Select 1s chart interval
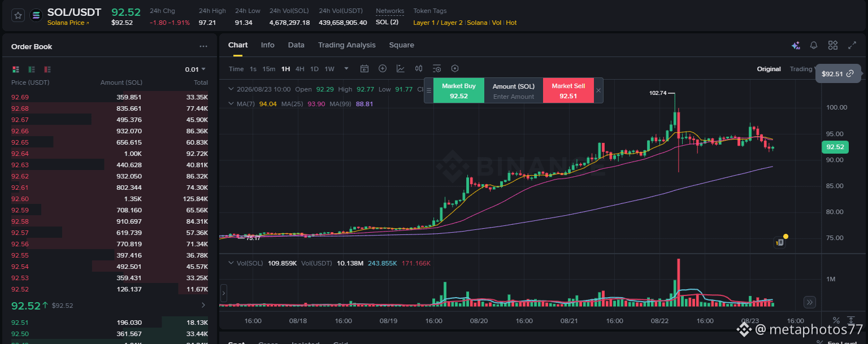868x344 pixels. pos(253,69)
